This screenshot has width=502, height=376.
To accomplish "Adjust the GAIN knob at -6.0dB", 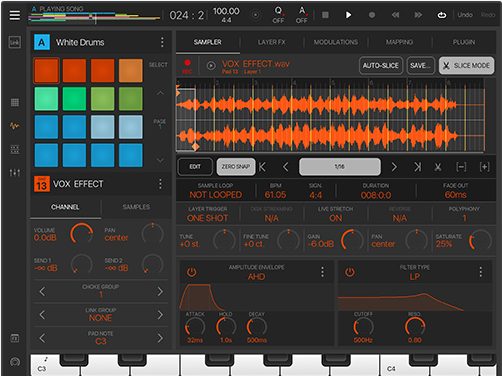I will tap(352, 240).
